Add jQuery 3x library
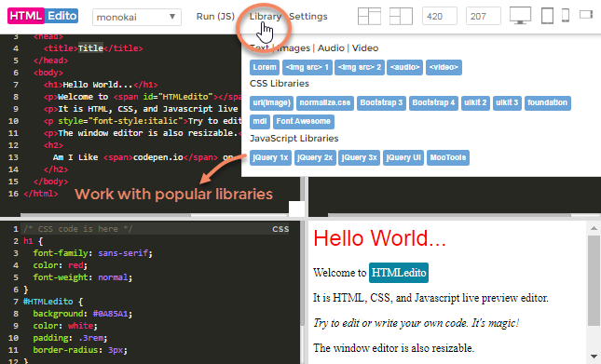This screenshot has width=601, height=364. pos(359,157)
